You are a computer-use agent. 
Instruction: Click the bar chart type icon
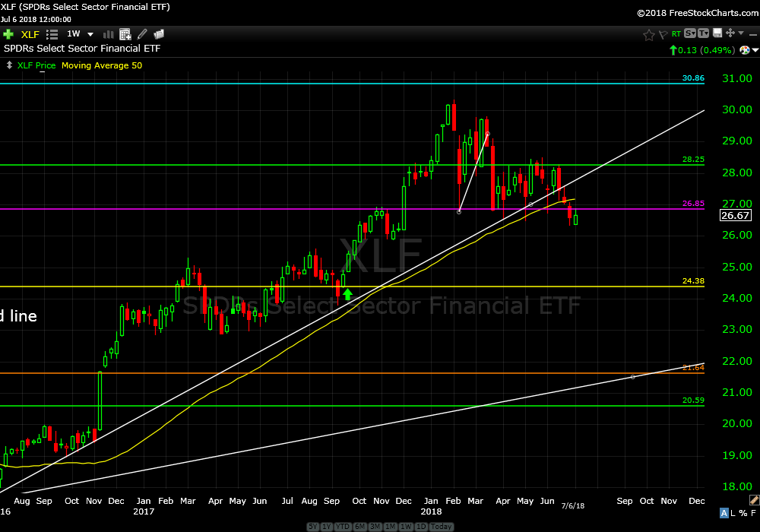[108, 34]
